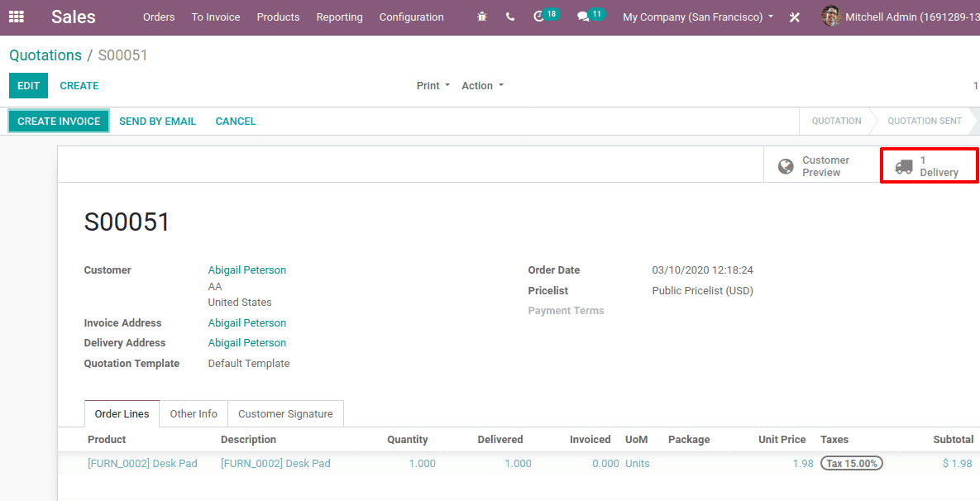Switch to the Customer Signature tab
The image size is (980, 501).
point(285,413)
